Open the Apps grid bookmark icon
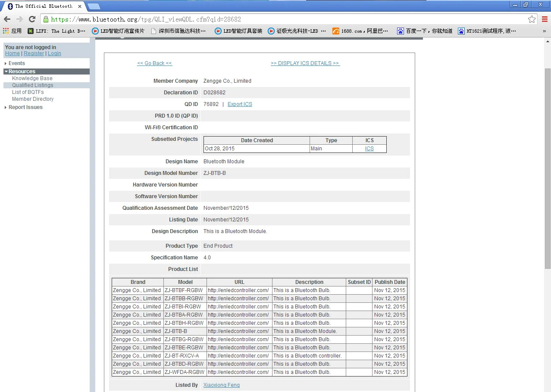Viewport: 551px width, 392px height. pyautogui.click(x=12, y=31)
